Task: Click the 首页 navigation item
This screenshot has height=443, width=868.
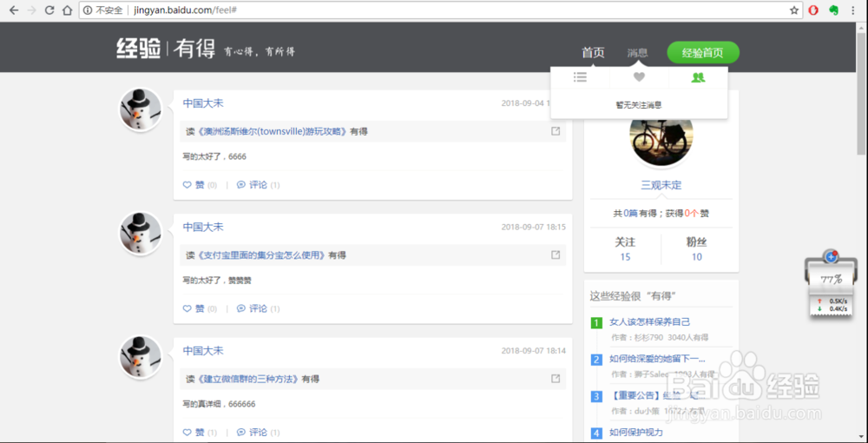Action: click(x=593, y=53)
